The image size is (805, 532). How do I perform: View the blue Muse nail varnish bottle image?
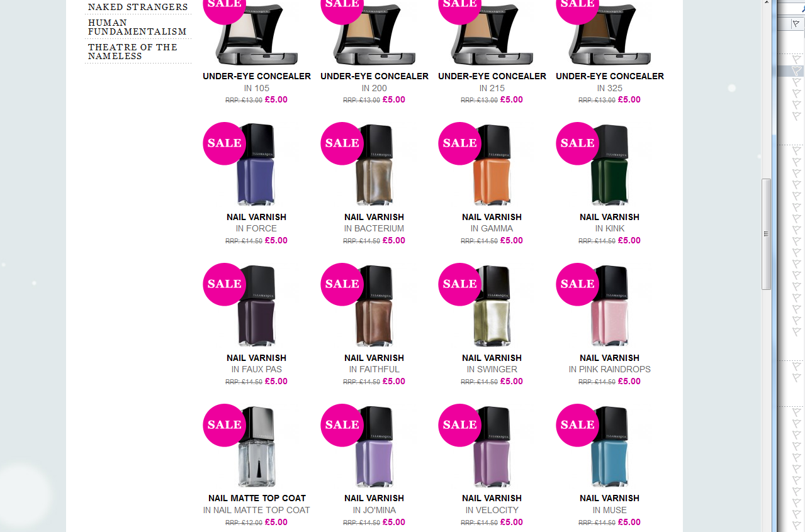point(610,446)
